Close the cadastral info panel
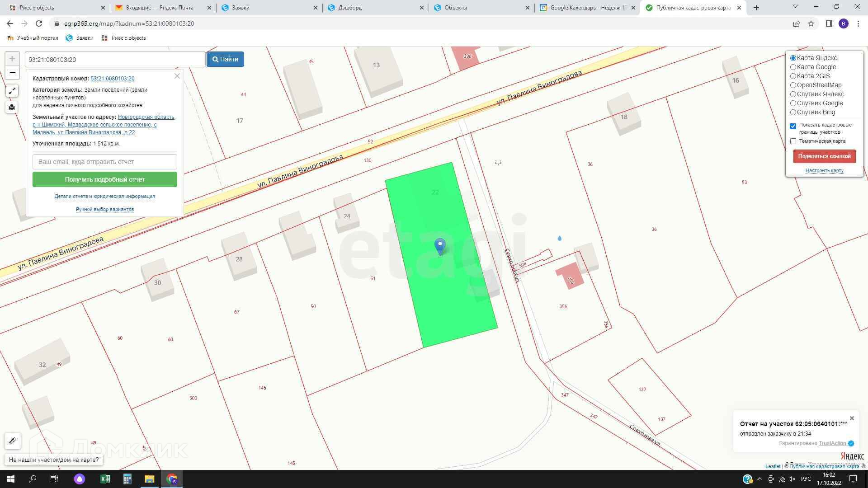This screenshot has width=868, height=488. coord(177,76)
